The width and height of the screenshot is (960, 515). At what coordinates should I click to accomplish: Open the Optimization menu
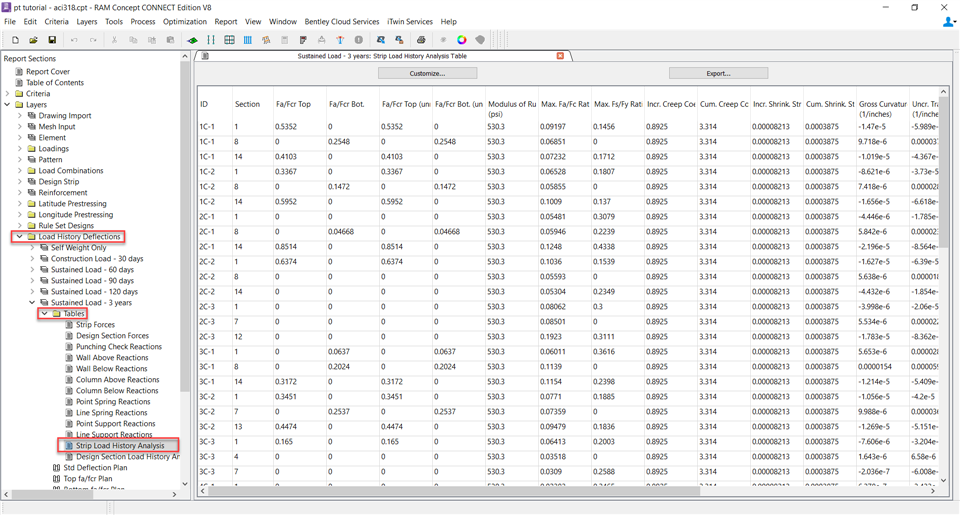coord(185,21)
